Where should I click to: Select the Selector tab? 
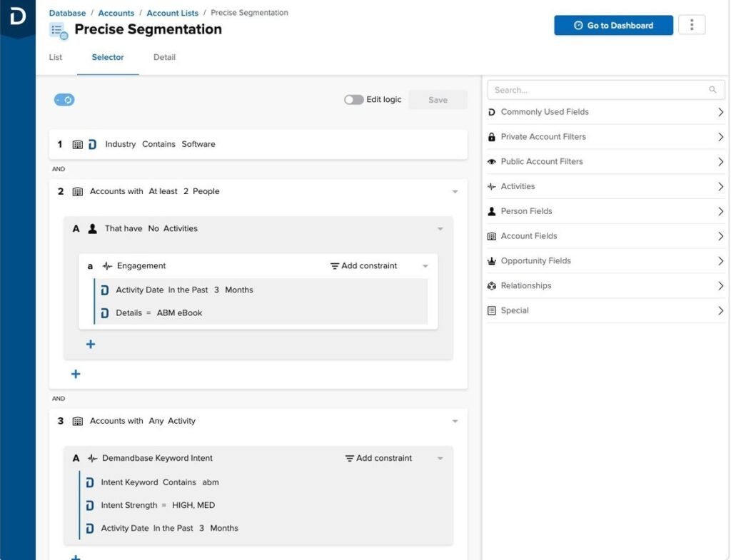pos(108,57)
